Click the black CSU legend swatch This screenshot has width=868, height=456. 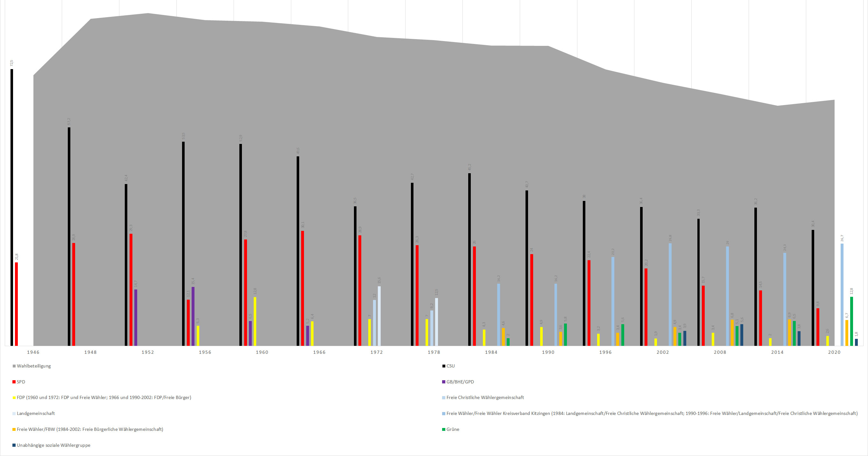click(444, 366)
